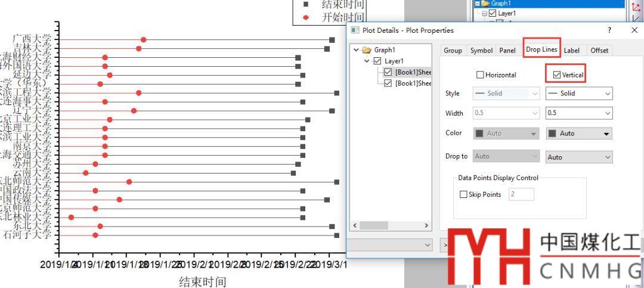Select the second [Book1]Shee plot in tree

pos(413,83)
